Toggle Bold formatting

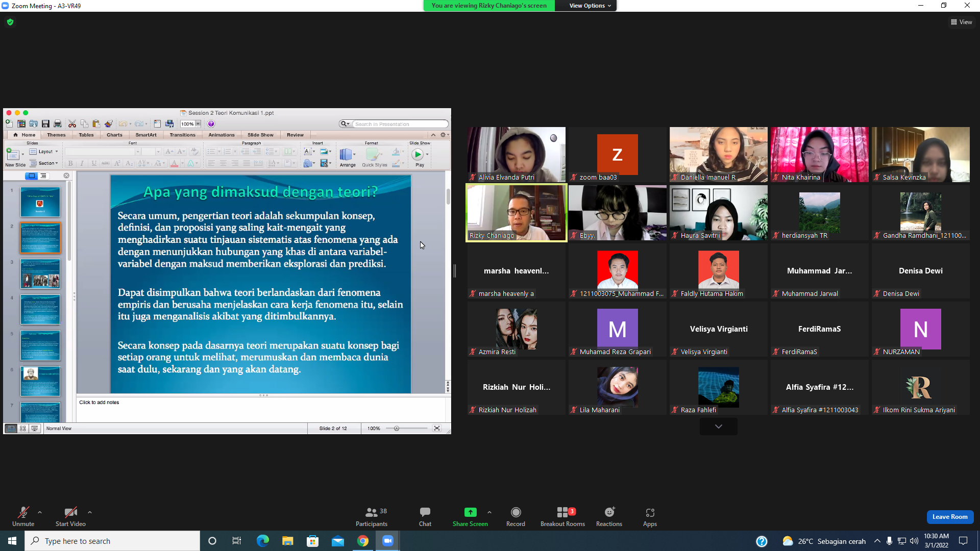[70, 163]
